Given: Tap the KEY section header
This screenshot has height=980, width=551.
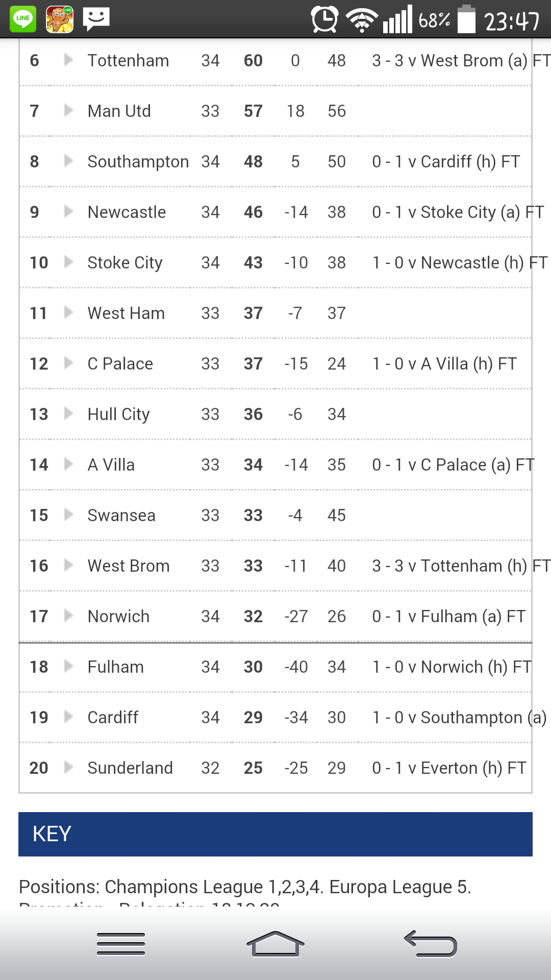Looking at the screenshot, I should pyautogui.click(x=275, y=834).
